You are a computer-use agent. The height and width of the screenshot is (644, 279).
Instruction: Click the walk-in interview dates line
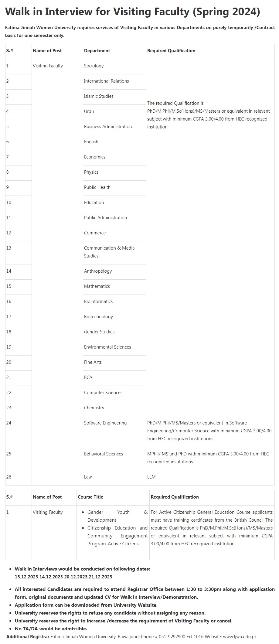tap(63, 577)
